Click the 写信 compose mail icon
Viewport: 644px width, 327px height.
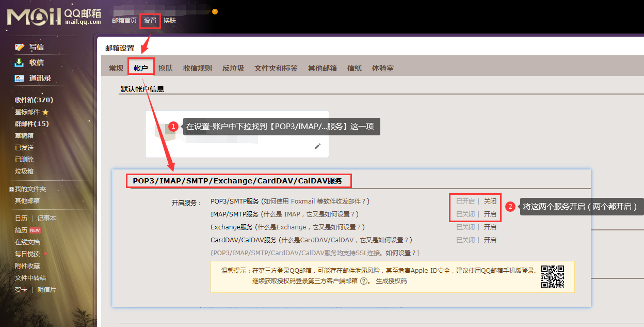20,47
